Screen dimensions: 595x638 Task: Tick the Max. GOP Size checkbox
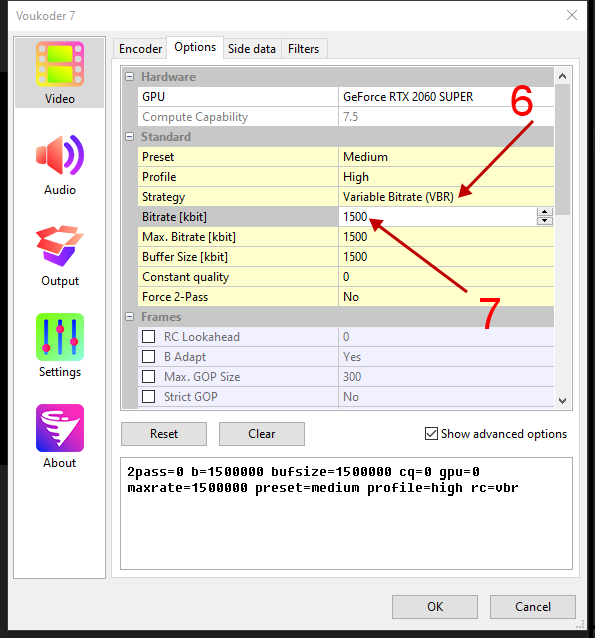(149, 376)
